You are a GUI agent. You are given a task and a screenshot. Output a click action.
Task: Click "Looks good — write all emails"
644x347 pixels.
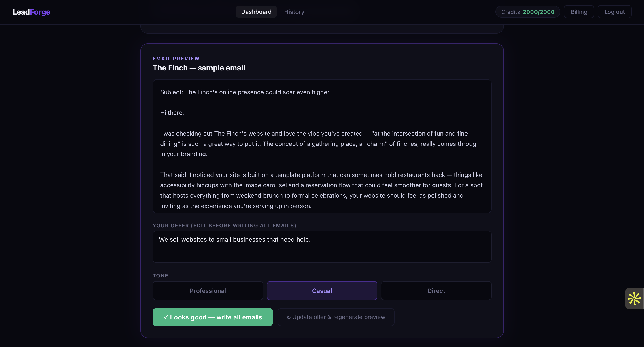(213, 317)
